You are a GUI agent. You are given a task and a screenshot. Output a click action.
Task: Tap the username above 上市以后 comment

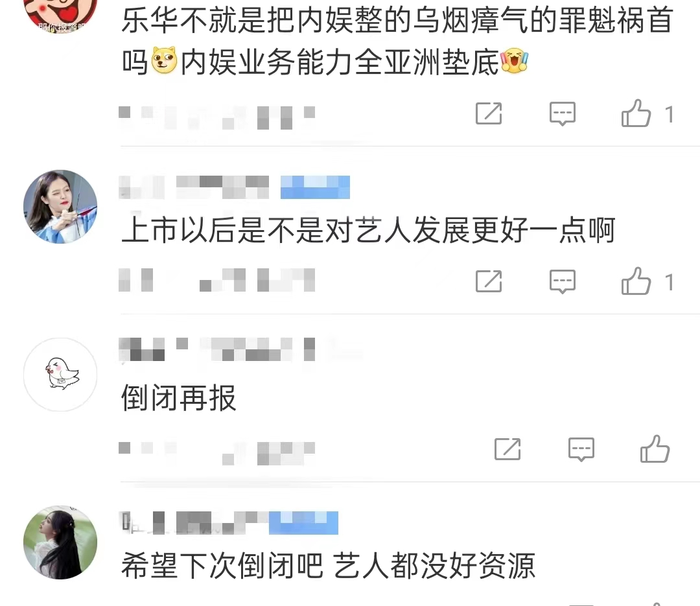(x=194, y=187)
